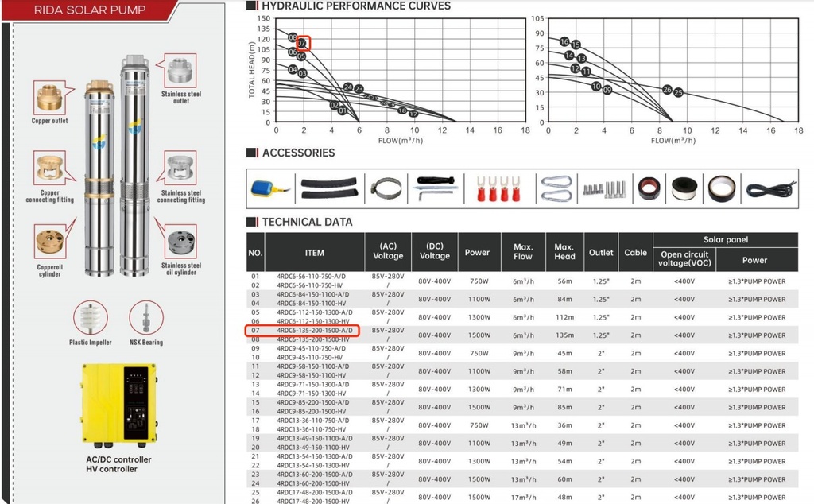Select item 4RDC13-36-110-750-HV in the table
Screen dimensions: 814x504
pyautogui.click(x=312, y=429)
